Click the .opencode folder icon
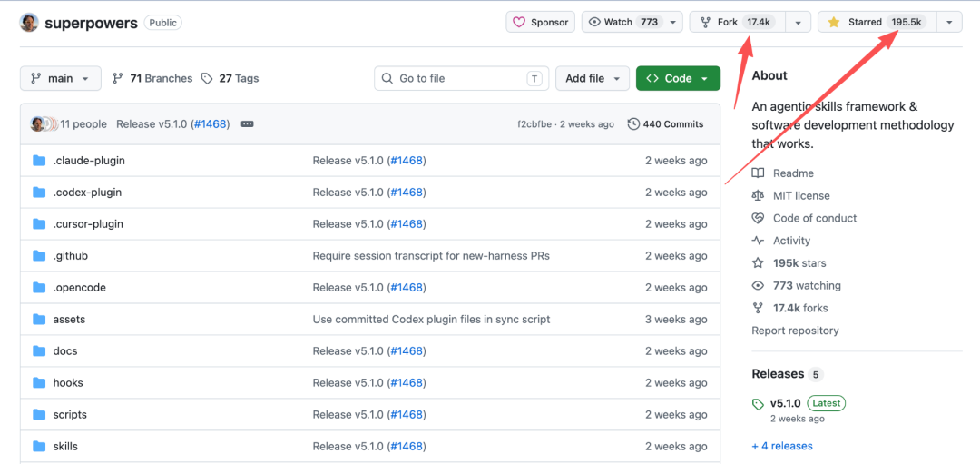Image resolution: width=980 pixels, height=464 pixels. [39, 288]
